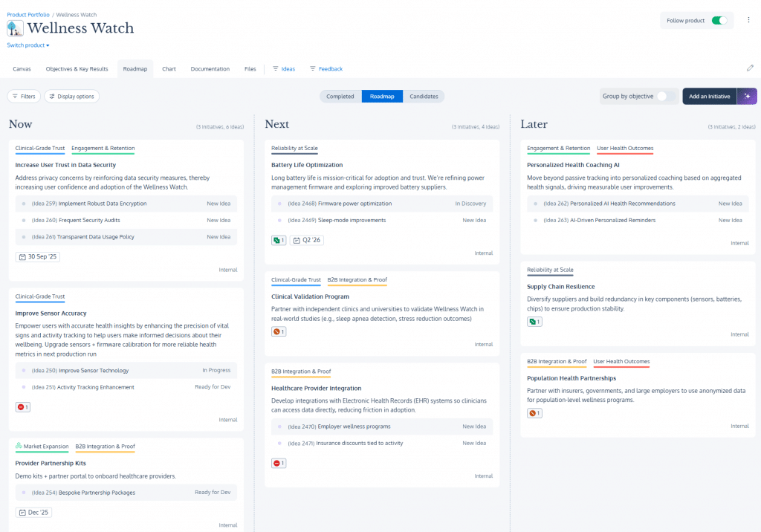Open Display options
This screenshot has height=532, width=761.
tap(72, 96)
